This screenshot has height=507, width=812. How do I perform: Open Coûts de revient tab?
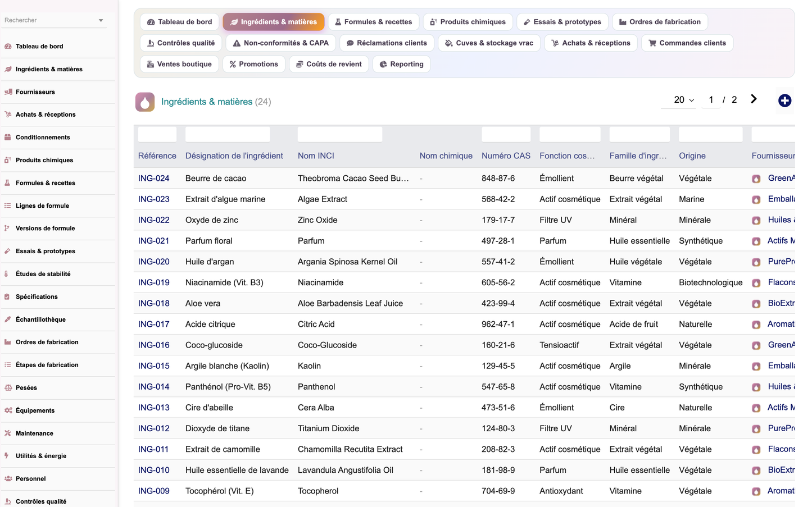click(329, 64)
